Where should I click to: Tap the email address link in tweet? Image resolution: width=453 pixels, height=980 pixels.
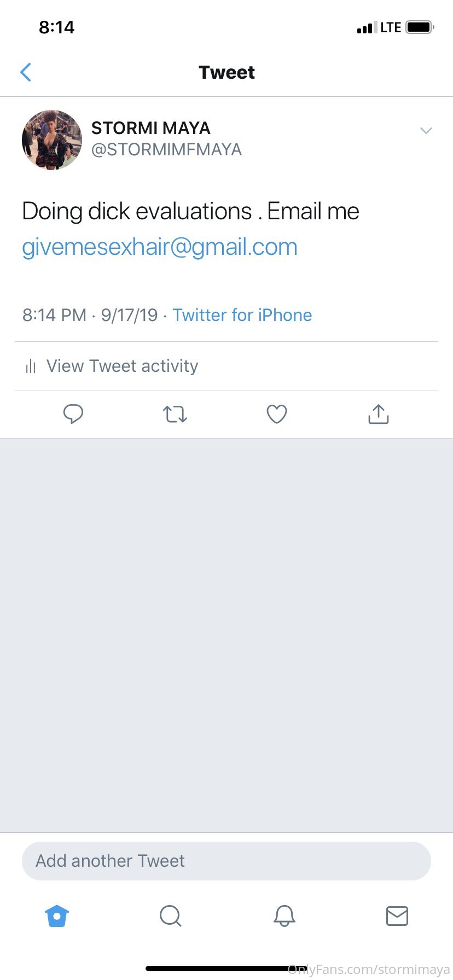tap(160, 247)
